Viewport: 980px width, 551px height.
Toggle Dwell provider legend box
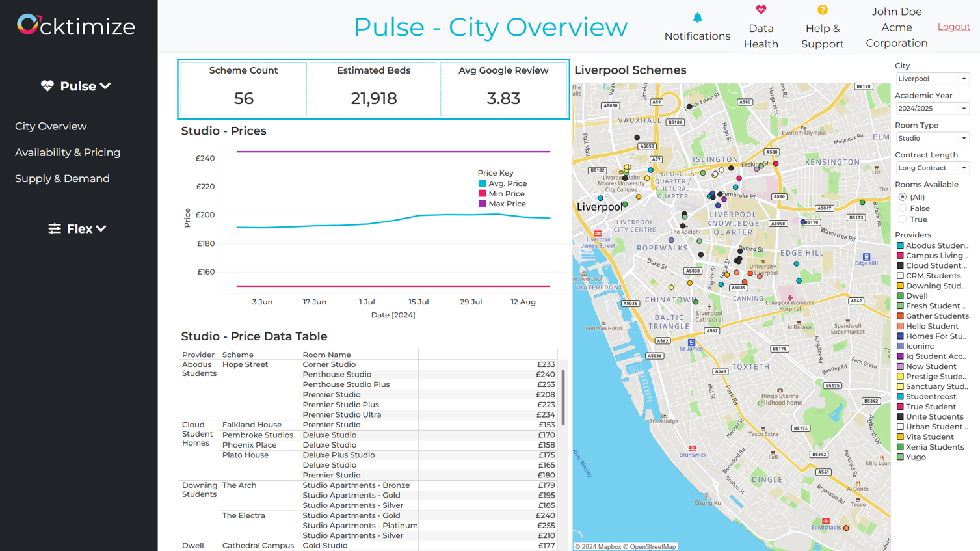coord(900,296)
